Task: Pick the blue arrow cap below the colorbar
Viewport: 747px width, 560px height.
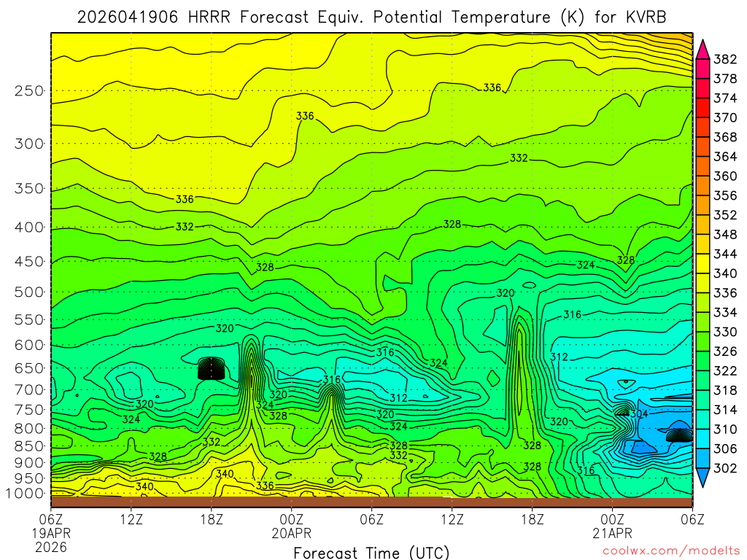Action: point(703,478)
